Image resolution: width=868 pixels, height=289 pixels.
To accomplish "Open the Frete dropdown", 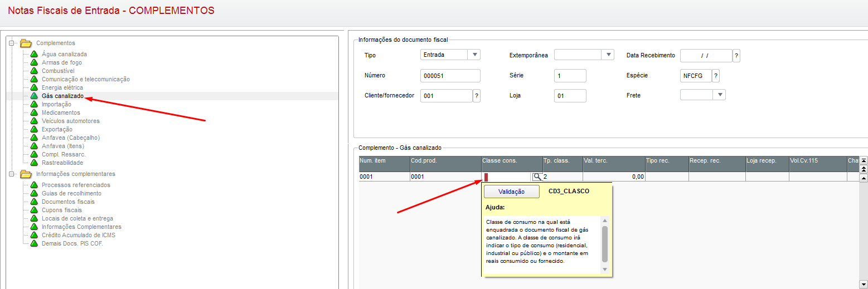I will tap(720, 95).
